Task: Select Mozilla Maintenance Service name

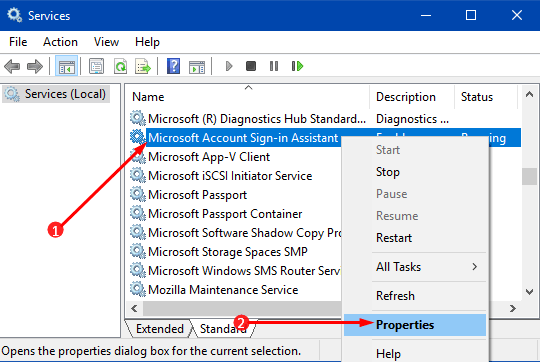Action: tap(223, 290)
